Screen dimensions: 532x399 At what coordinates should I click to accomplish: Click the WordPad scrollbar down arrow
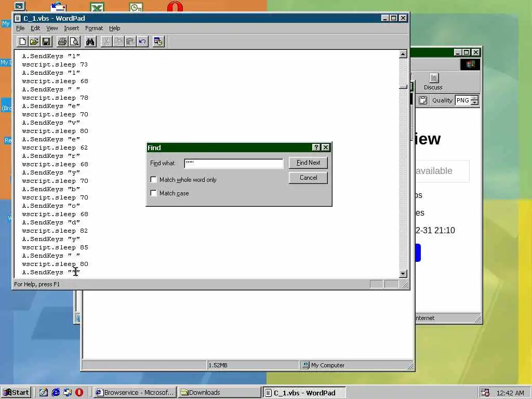pos(403,273)
